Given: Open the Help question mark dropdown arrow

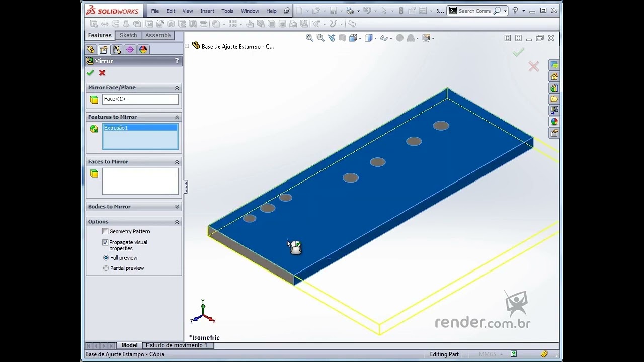Looking at the screenshot, I should click(x=523, y=11).
